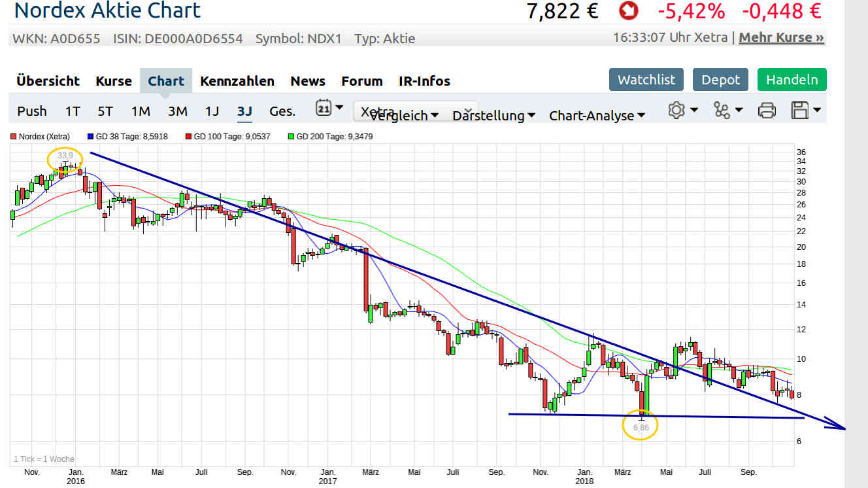Set chart range to 1T
This screenshot has width=868, height=488.
(x=73, y=111)
